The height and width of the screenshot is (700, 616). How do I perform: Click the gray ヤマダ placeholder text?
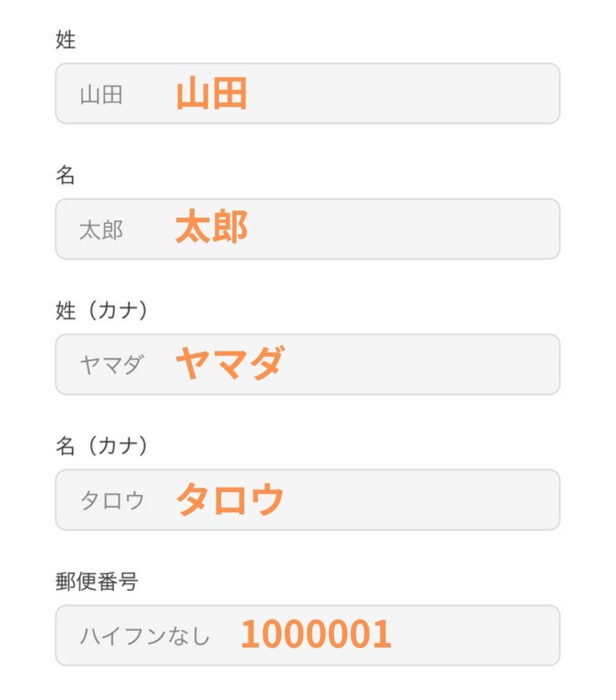pos(112,365)
